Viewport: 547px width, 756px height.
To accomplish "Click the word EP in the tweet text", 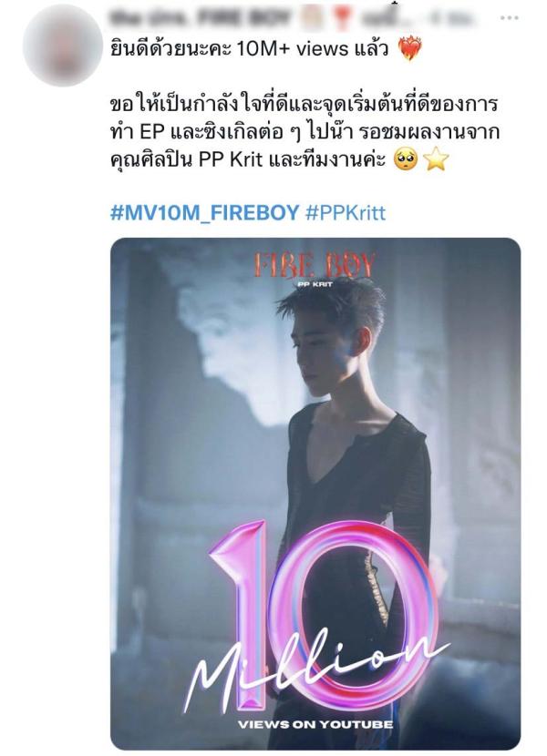I will [152, 132].
